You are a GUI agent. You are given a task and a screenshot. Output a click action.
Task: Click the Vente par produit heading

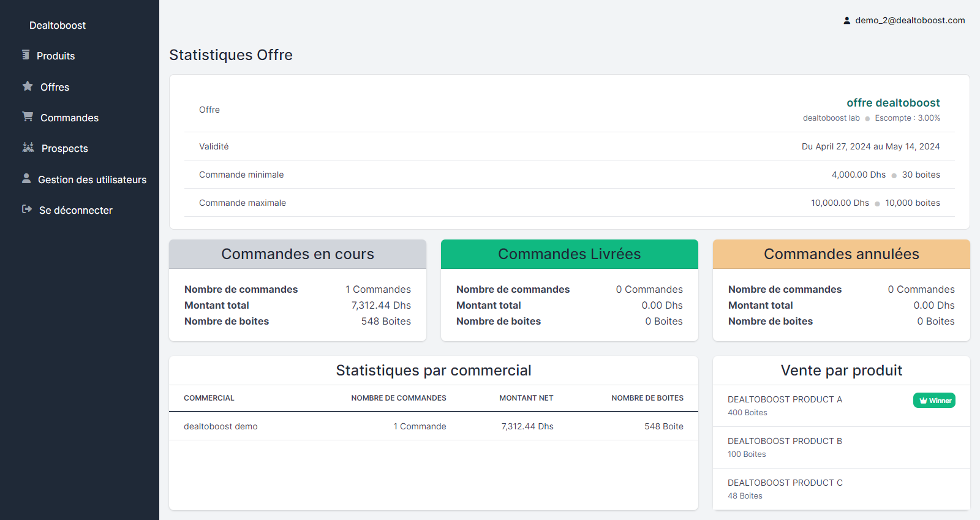pos(842,371)
